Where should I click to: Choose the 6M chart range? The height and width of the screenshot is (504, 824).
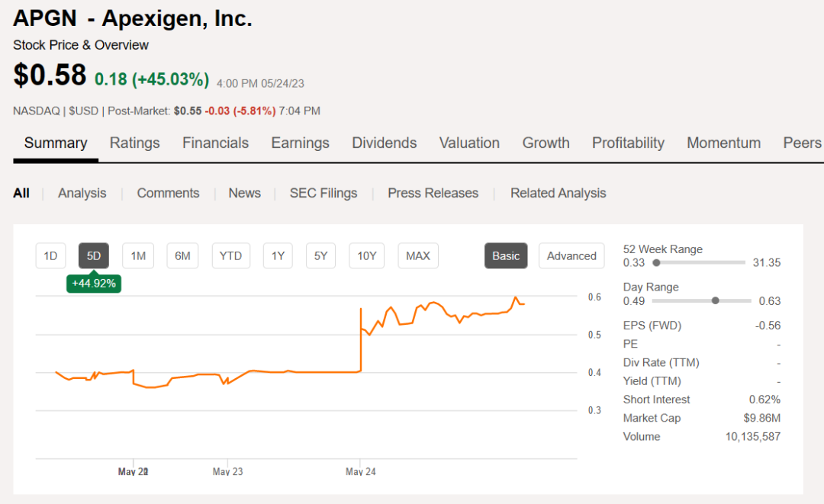(x=182, y=255)
